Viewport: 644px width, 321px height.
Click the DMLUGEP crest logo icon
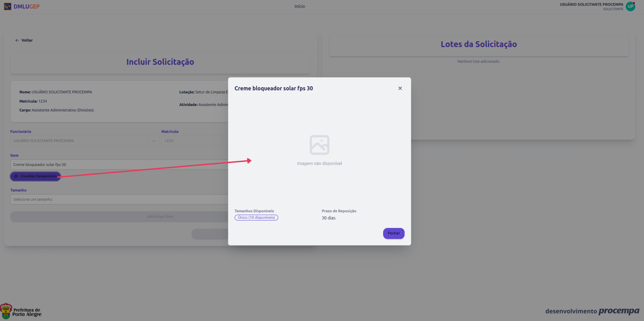tap(7, 6)
